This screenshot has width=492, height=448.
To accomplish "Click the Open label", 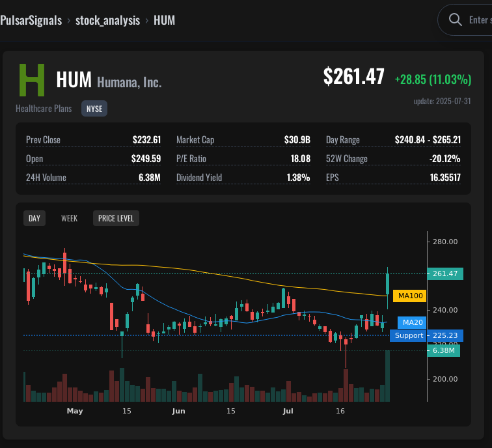I will point(34,158).
